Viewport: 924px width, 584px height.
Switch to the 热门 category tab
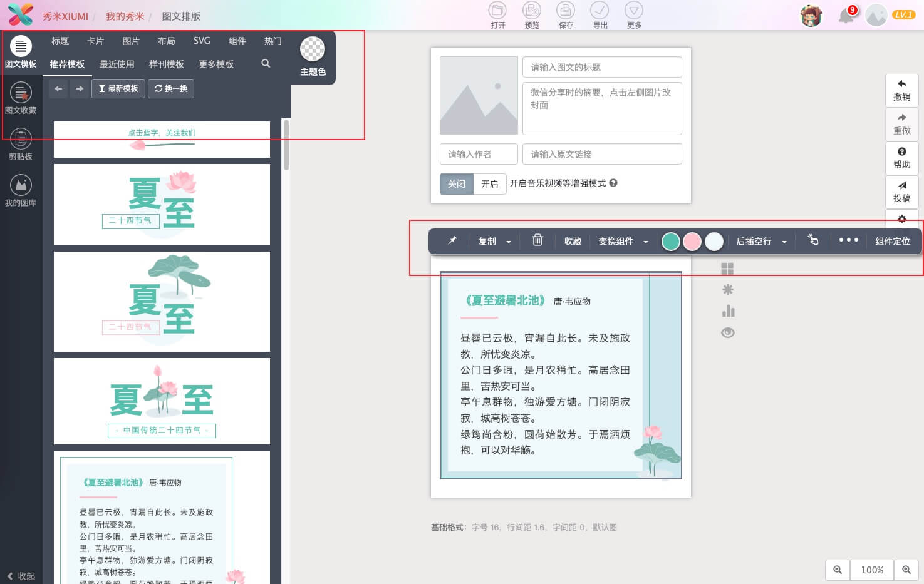pyautogui.click(x=273, y=41)
